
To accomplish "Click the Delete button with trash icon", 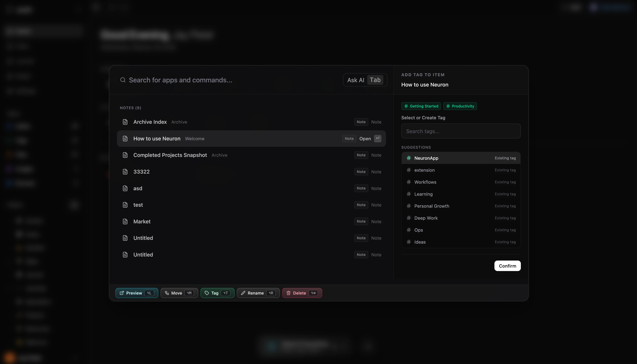I will click(302, 293).
